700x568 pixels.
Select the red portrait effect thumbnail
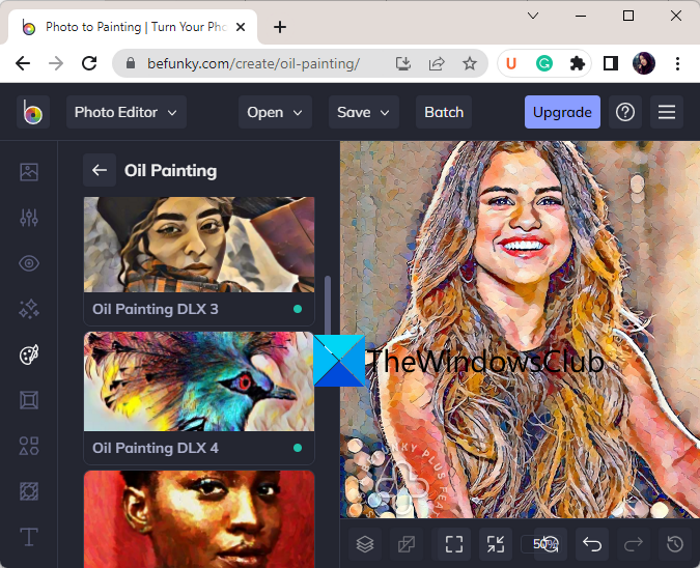point(199,519)
